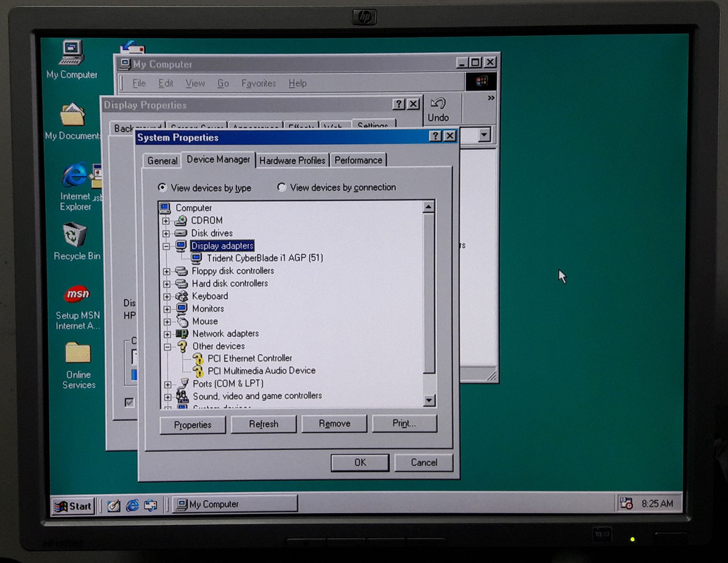Expand the Network adapters node
Screen dimensions: 728x563
coord(167,334)
